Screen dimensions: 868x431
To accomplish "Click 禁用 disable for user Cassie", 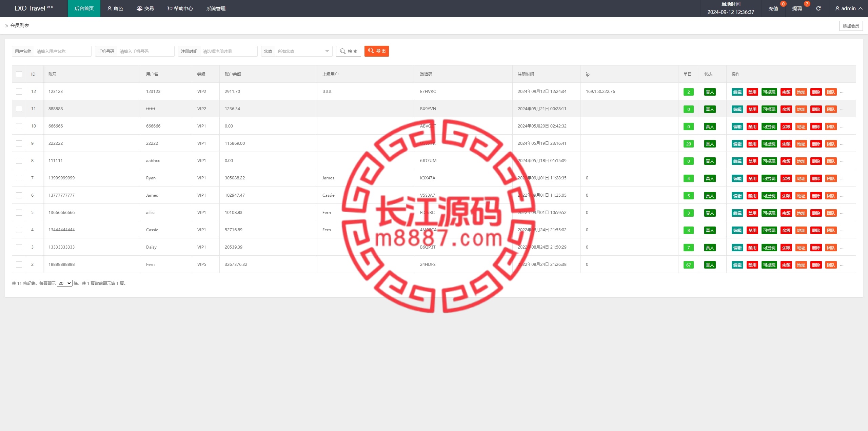I will pyautogui.click(x=752, y=230).
